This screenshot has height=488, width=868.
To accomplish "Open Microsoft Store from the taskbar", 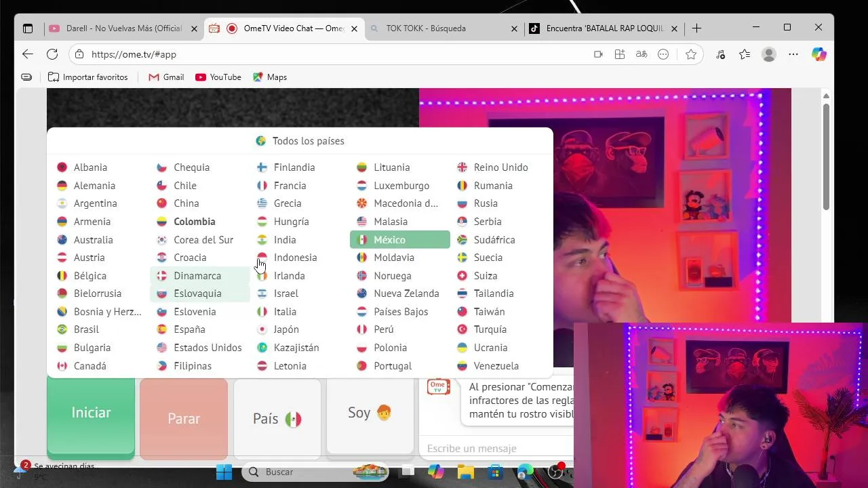I will pos(495,472).
